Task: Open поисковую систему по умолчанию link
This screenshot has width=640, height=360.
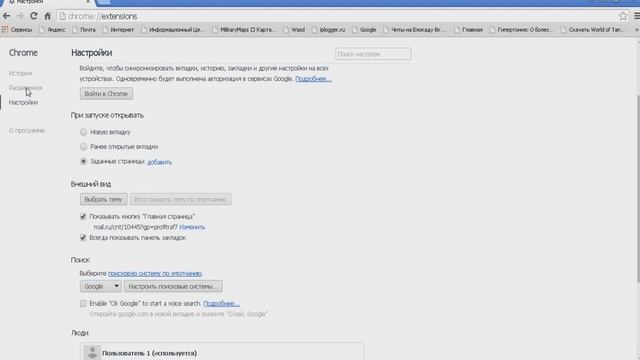Action: [155, 273]
